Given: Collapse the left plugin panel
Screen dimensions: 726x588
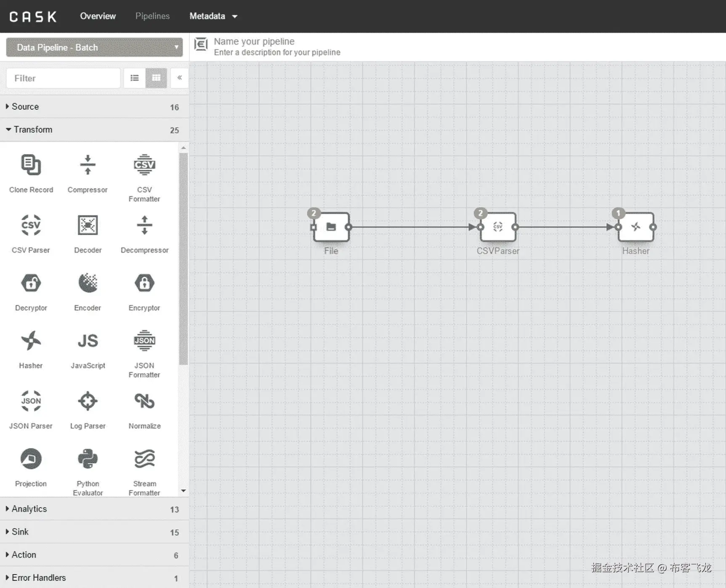Looking at the screenshot, I should (179, 78).
